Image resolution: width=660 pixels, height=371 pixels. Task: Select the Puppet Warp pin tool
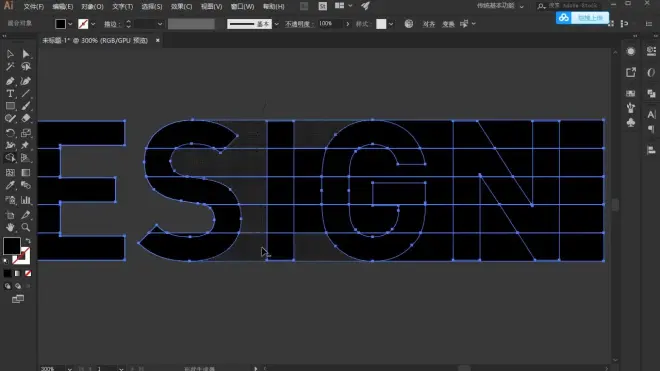click(26, 146)
